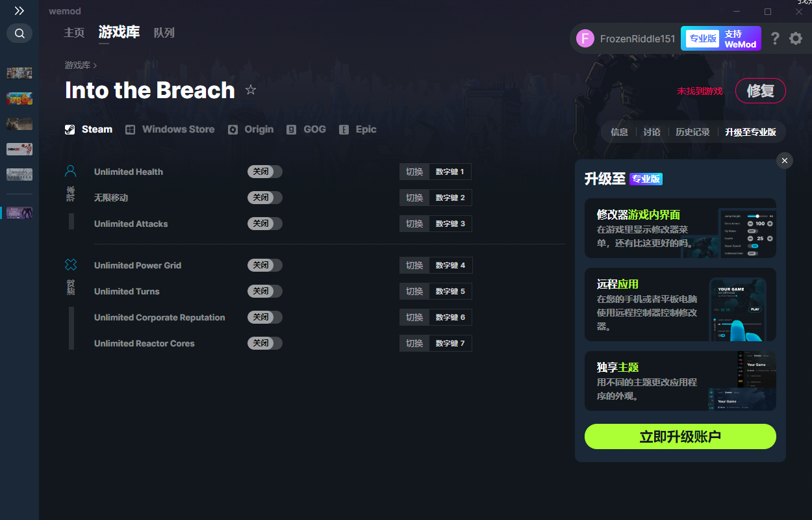This screenshot has width=812, height=520.
Task: Click hotkey 数字键 4 field
Action: [450, 265]
